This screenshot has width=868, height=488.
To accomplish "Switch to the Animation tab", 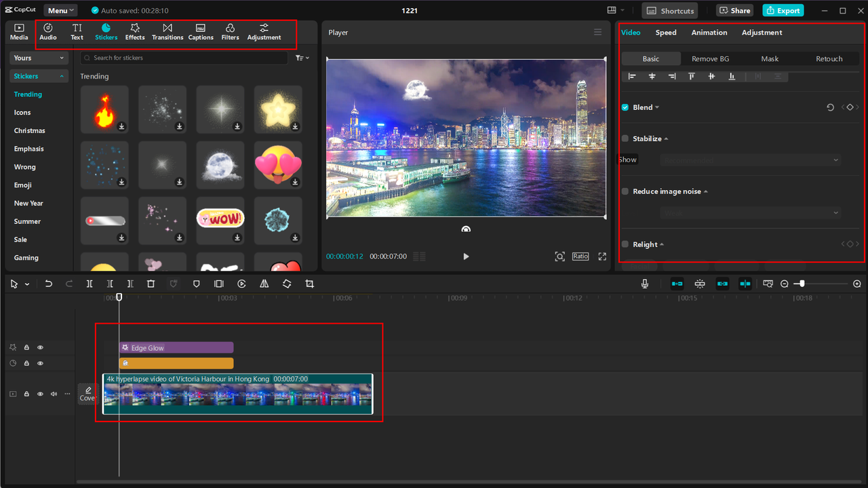I will [709, 33].
